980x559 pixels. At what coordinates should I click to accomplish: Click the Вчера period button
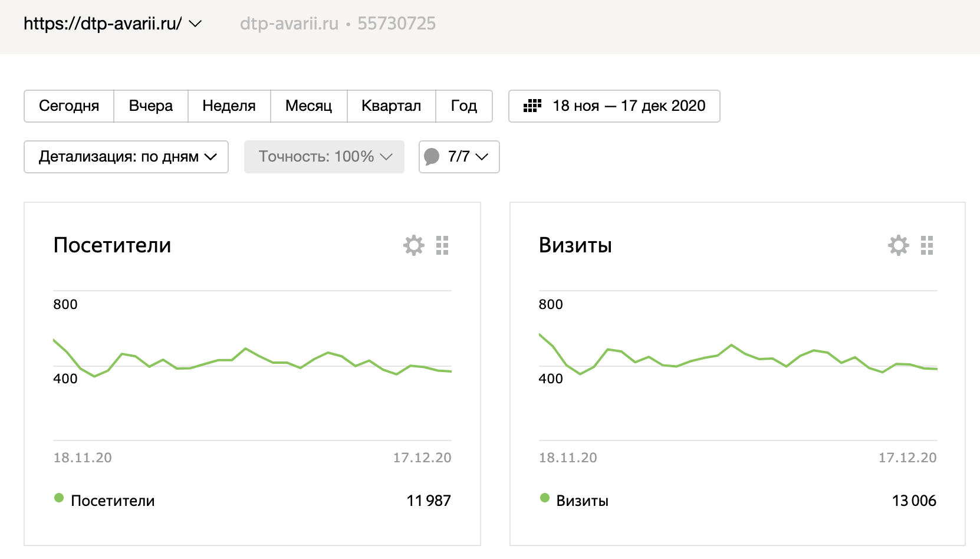point(151,106)
